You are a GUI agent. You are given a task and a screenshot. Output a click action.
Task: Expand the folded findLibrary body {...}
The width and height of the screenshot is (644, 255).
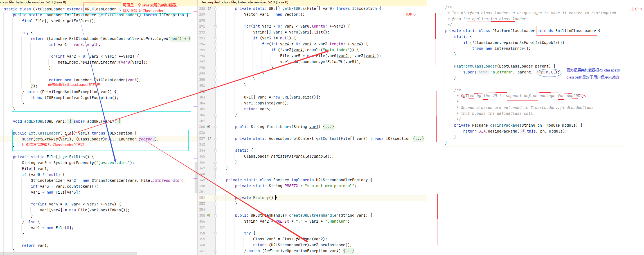328,127
